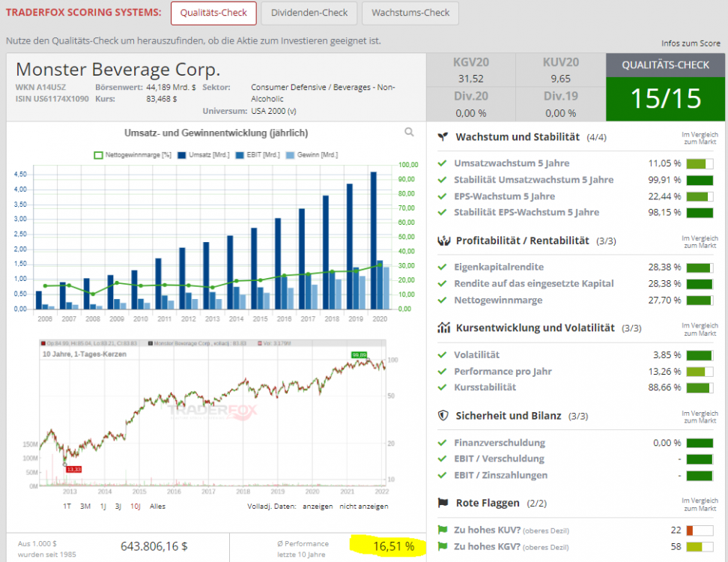Click the green flag next to Zu hohes KGV
Image resolution: width=728 pixels, height=562 pixels.
[442, 547]
